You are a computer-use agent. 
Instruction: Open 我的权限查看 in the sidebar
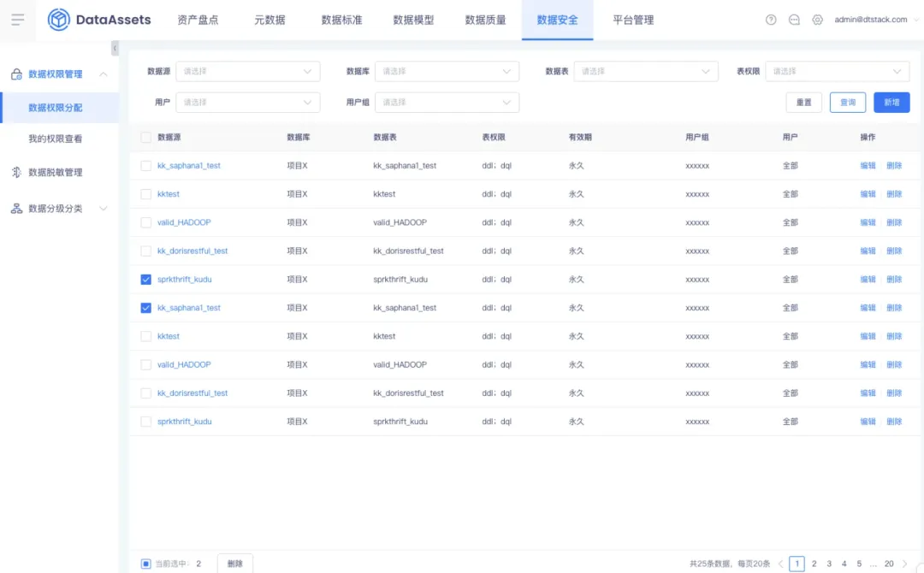tap(56, 139)
